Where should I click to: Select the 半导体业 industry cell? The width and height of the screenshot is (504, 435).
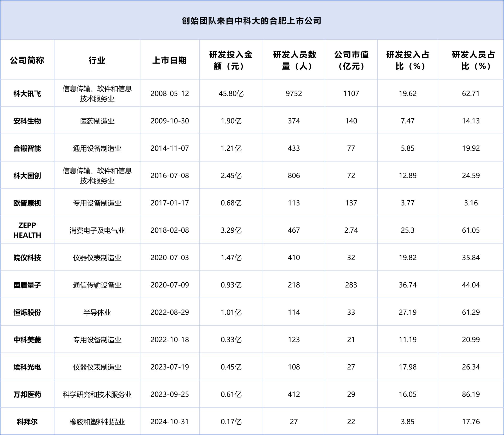tap(97, 312)
